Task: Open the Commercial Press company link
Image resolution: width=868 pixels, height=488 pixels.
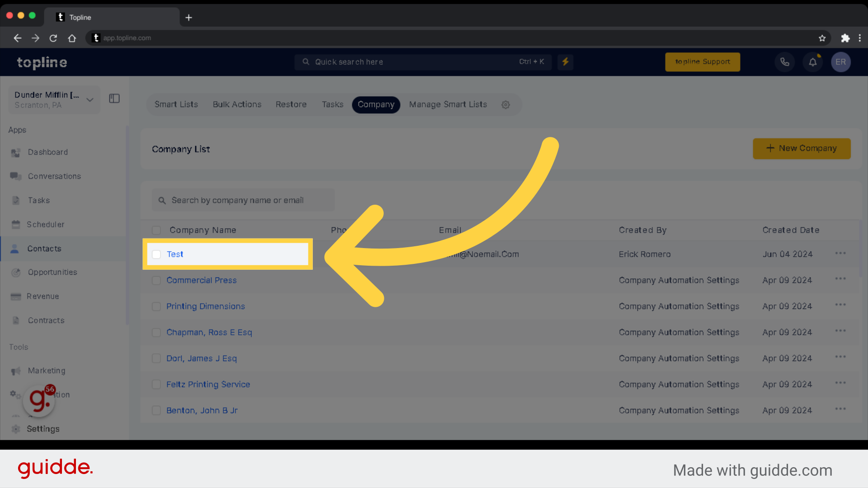Action: pos(202,281)
